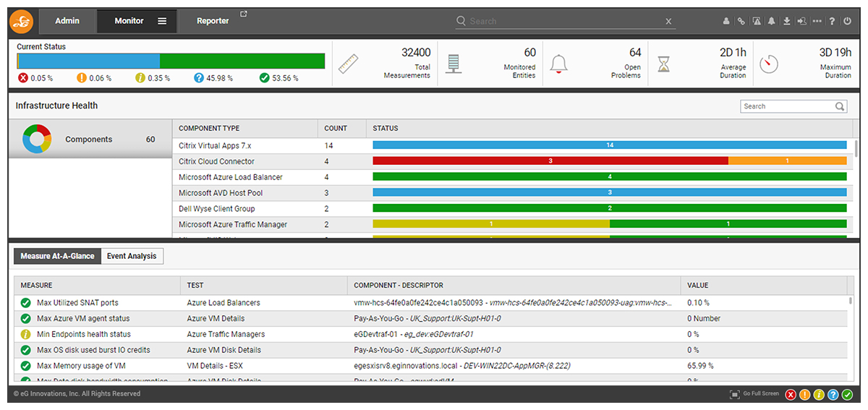Click the notification bell in the header
The height and width of the screenshot is (410, 868).
(x=771, y=22)
